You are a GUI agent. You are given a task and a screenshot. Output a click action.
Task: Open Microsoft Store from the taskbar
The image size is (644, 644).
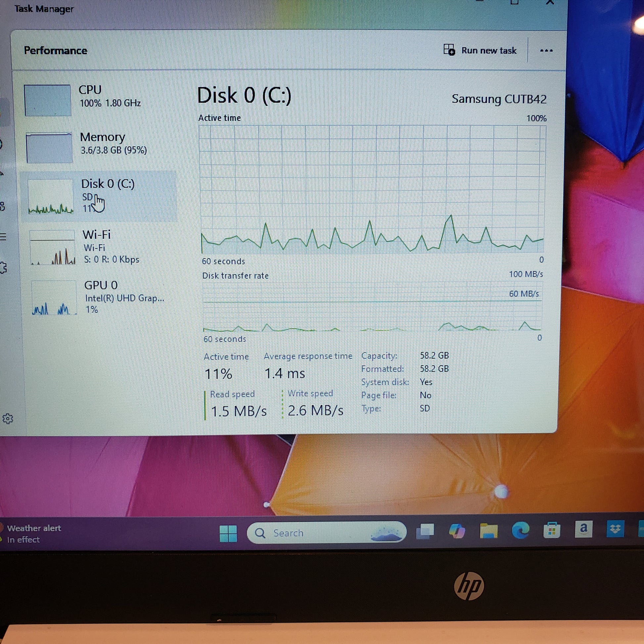coord(552,530)
